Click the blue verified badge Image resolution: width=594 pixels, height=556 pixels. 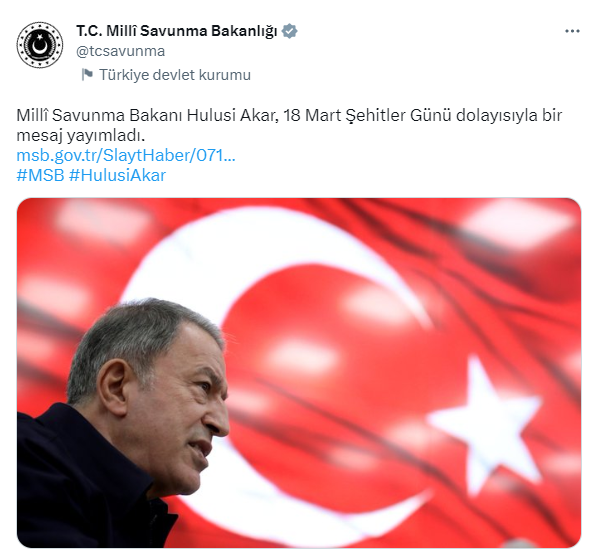tap(289, 31)
